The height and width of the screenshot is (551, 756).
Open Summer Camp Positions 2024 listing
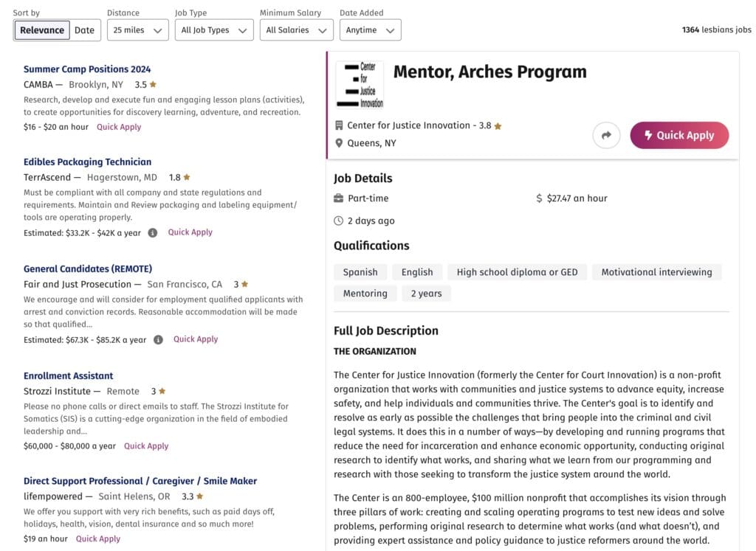click(x=87, y=69)
